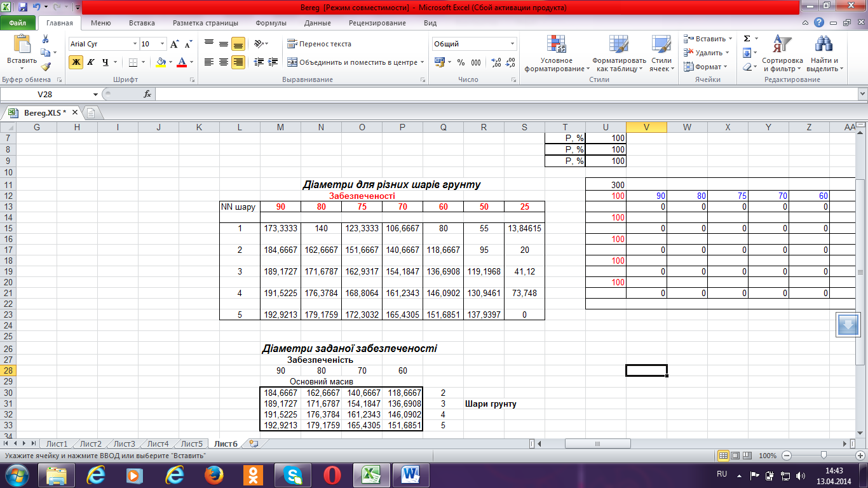This screenshot has height=488, width=868.
Task: Select column header V
Action: point(646,127)
